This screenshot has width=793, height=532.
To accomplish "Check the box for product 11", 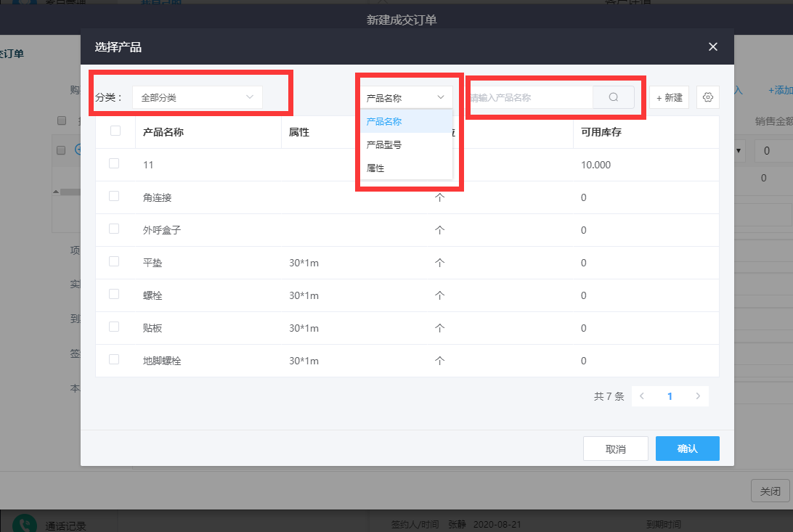I will click(114, 164).
